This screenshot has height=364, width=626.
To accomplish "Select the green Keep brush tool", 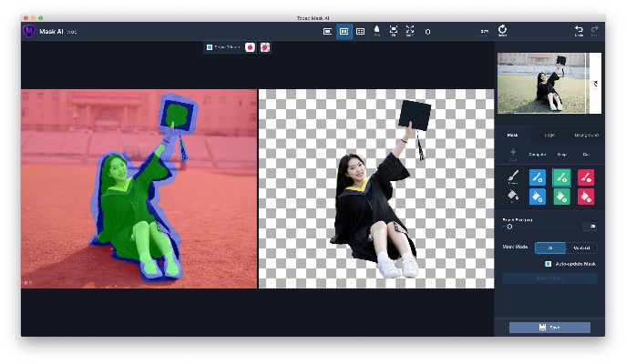I will pyautogui.click(x=561, y=177).
